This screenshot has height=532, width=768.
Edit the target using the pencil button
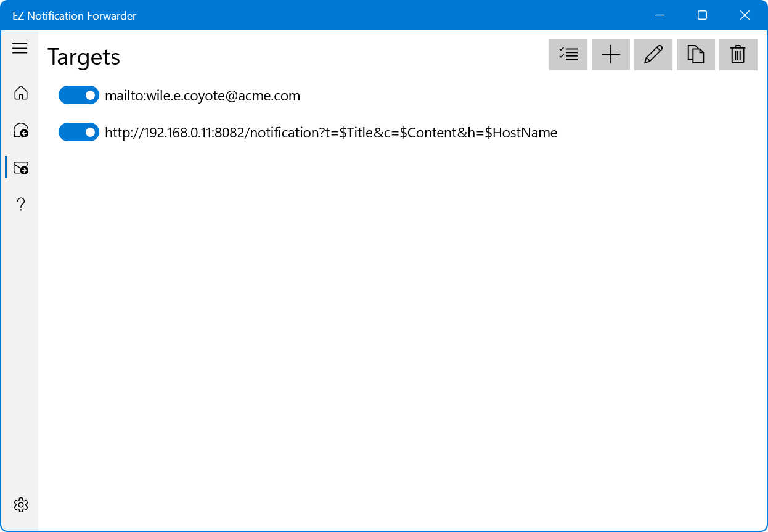[x=653, y=55]
